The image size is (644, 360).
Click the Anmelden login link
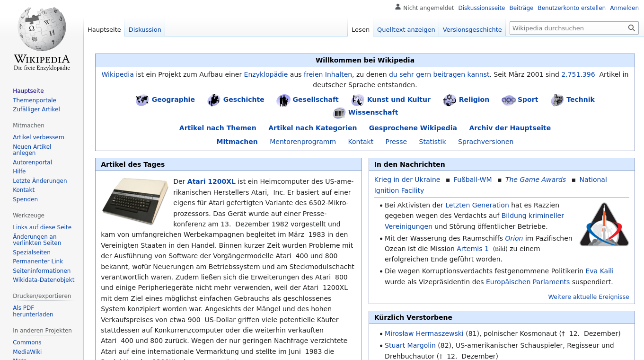coord(624,8)
